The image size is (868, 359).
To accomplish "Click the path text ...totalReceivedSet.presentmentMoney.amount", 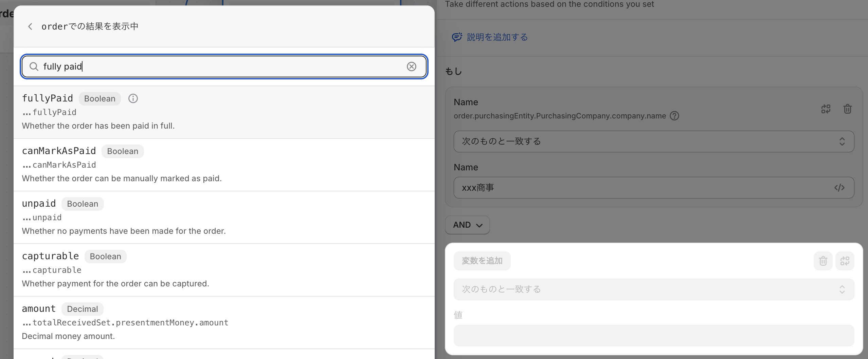I will [125, 323].
